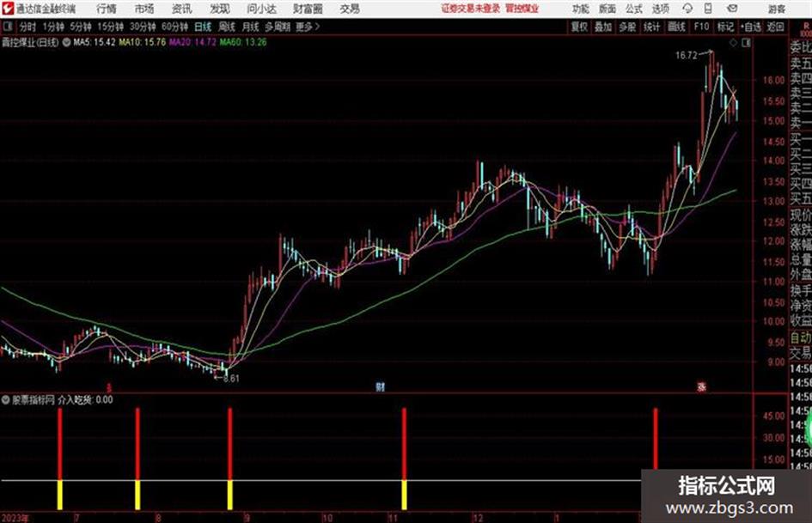The height and width of the screenshot is (523, 812).
Task: Open the message envelope icon
Action: [732, 9]
